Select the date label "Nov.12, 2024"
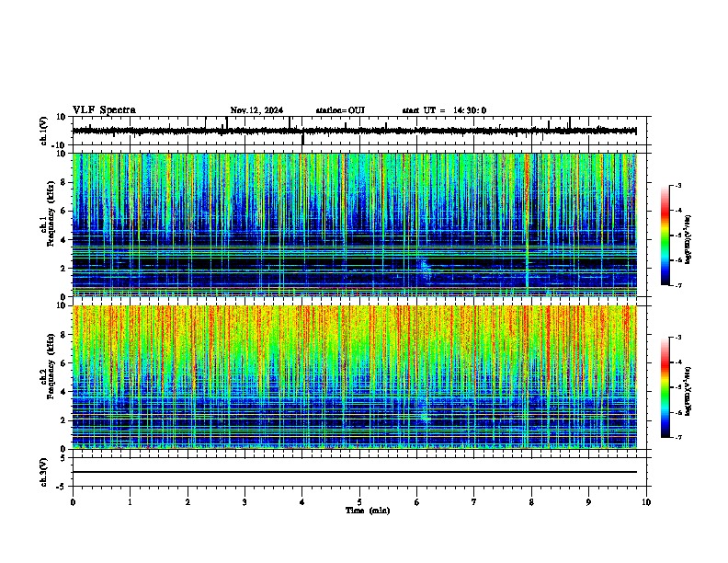This screenshot has width=728, height=563. 256,110
